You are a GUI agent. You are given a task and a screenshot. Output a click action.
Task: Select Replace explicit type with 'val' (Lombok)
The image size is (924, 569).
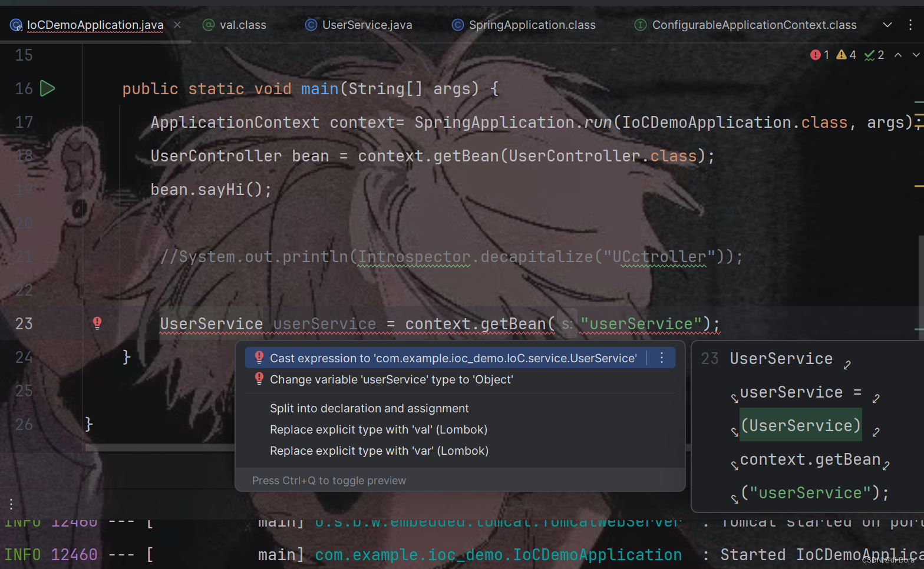coord(378,429)
